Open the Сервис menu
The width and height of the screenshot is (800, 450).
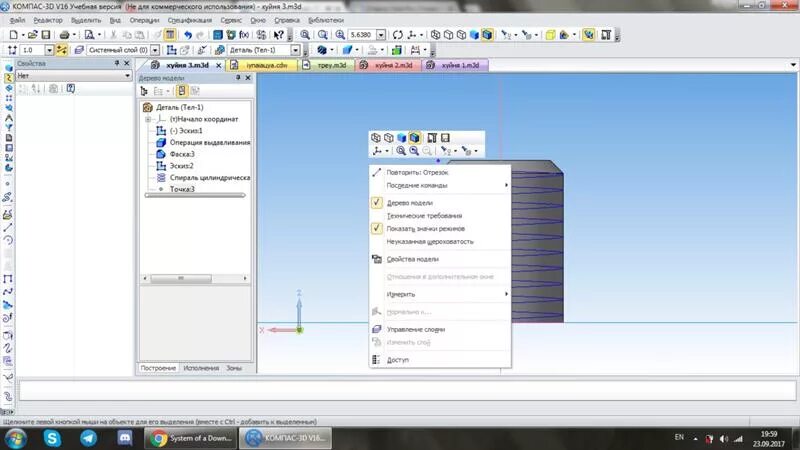(231, 20)
